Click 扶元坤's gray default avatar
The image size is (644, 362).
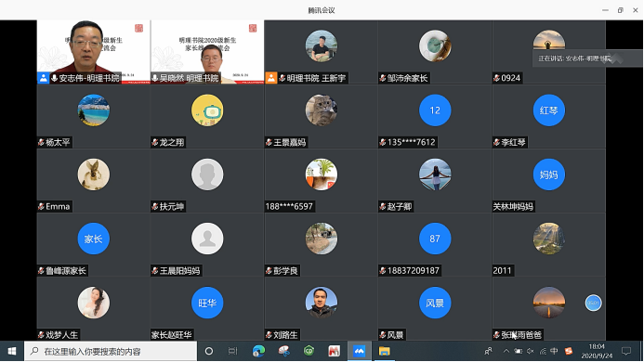click(x=207, y=175)
